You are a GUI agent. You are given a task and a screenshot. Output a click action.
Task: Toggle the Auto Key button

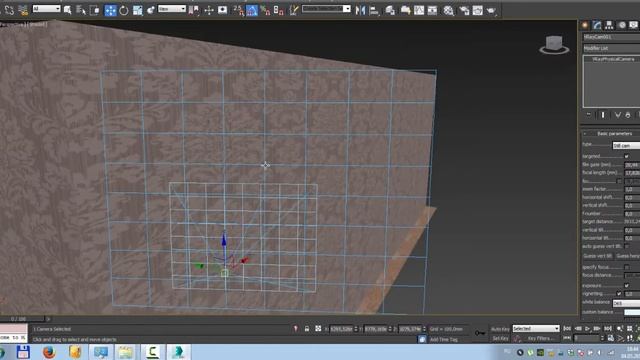pyautogui.click(x=500, y=329)
